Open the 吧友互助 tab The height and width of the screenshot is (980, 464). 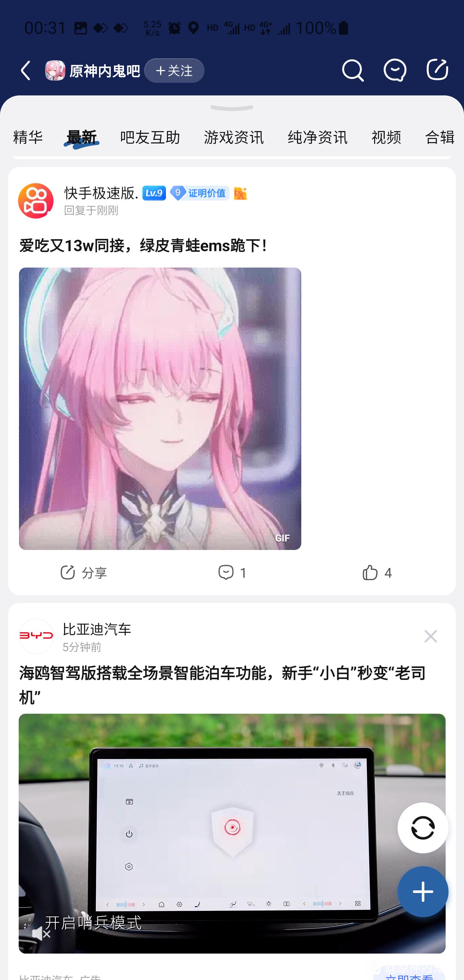(x=150, y=137)
